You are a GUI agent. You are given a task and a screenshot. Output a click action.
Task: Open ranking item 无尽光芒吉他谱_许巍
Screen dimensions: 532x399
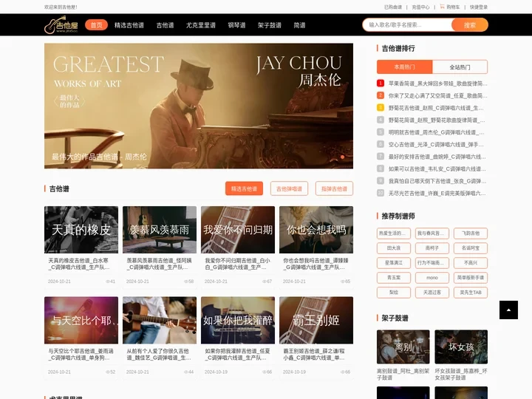tap(437, 193)
